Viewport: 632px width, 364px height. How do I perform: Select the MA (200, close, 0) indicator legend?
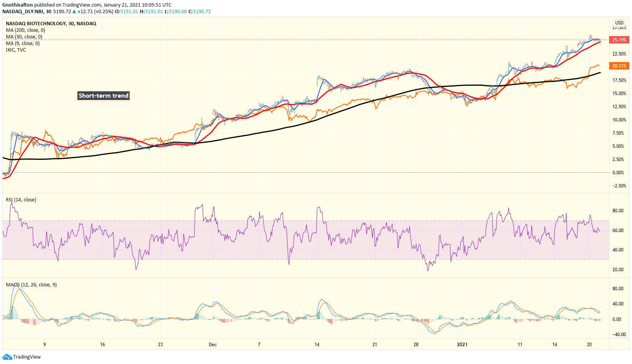(x=25, y=30)
